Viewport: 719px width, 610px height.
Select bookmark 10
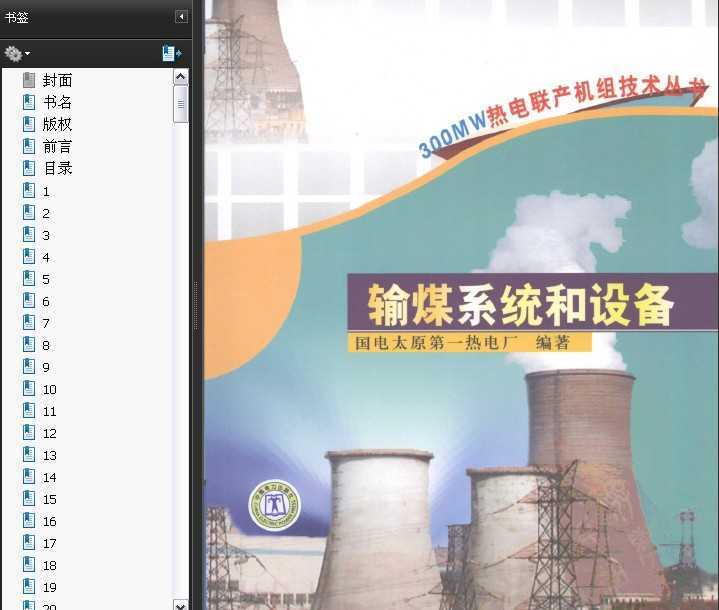pos(50,389)
